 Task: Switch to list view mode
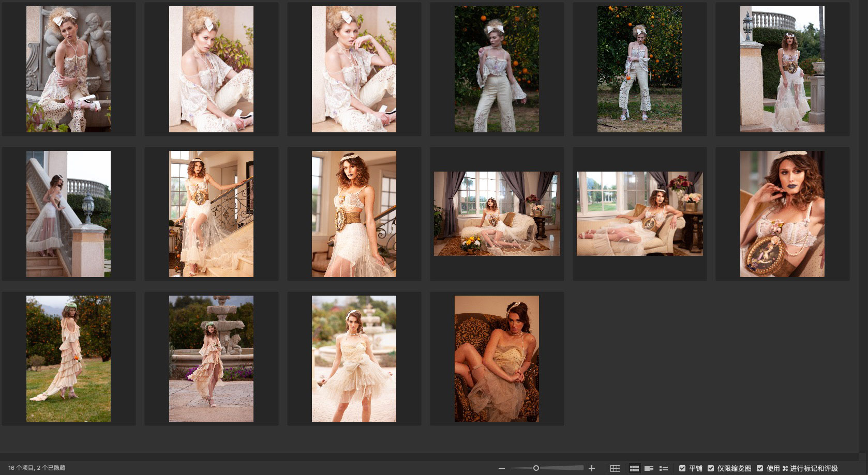click(x=664, y=468)
